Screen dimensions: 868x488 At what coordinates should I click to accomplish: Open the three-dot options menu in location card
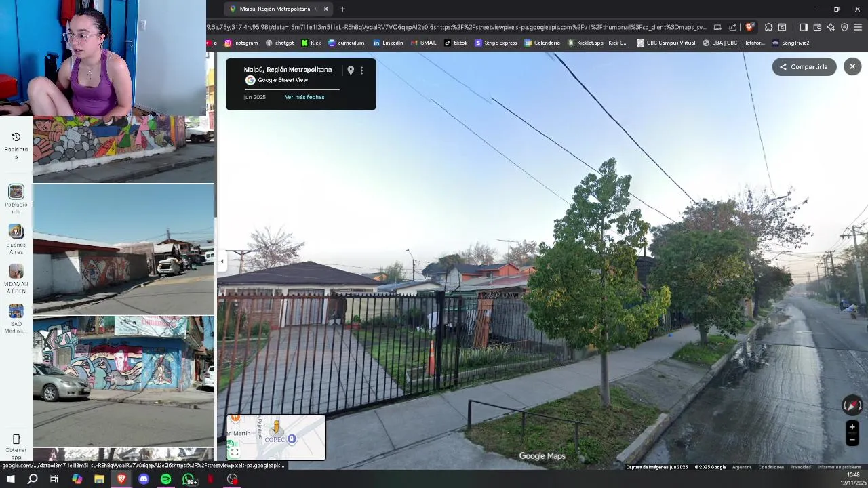361,70
